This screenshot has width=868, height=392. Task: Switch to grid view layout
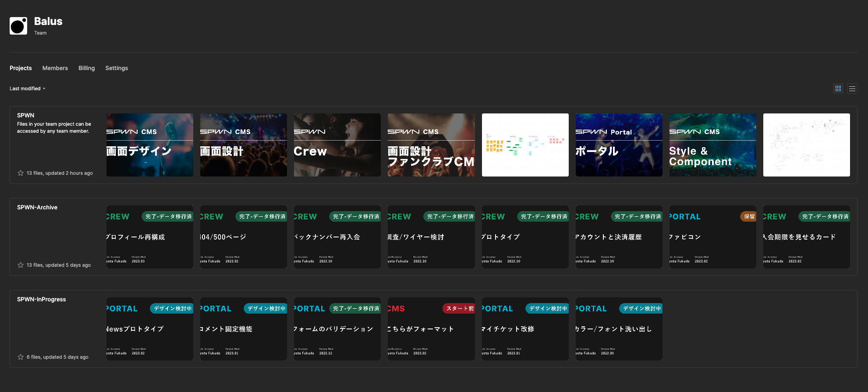838,88
